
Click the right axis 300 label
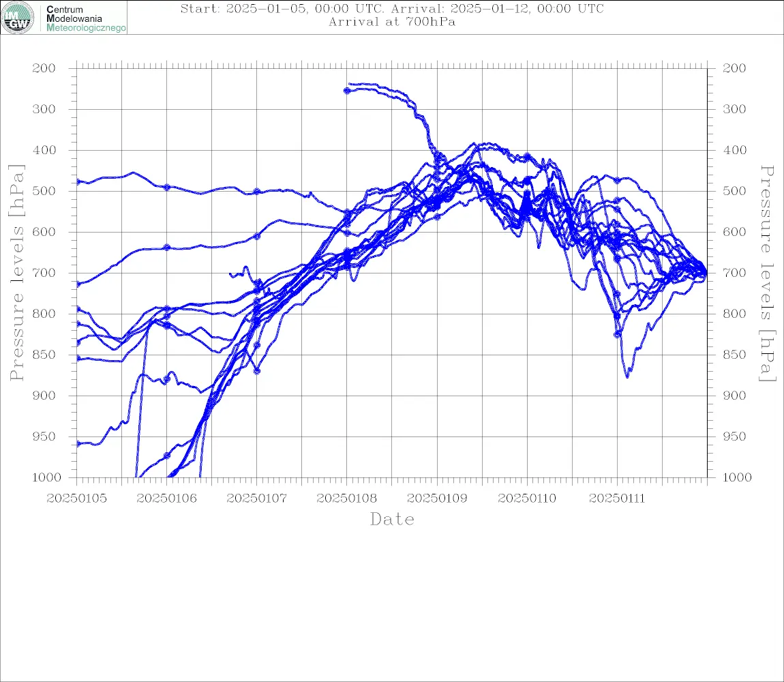click(734, 109)
